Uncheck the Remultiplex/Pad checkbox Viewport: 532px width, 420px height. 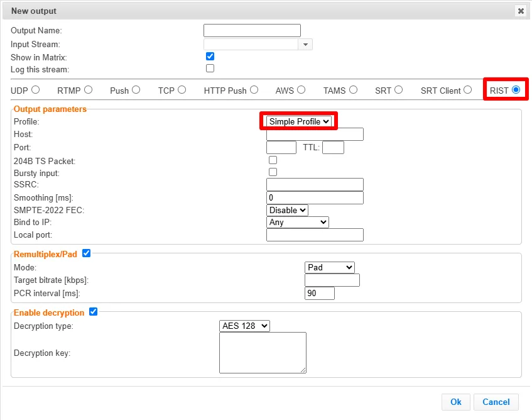[x=87, y=253]
